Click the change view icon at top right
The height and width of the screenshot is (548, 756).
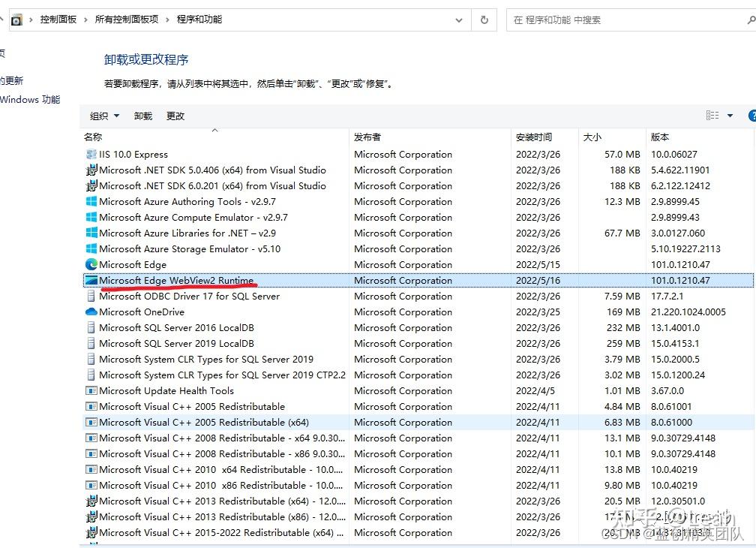tap(711, 116)
